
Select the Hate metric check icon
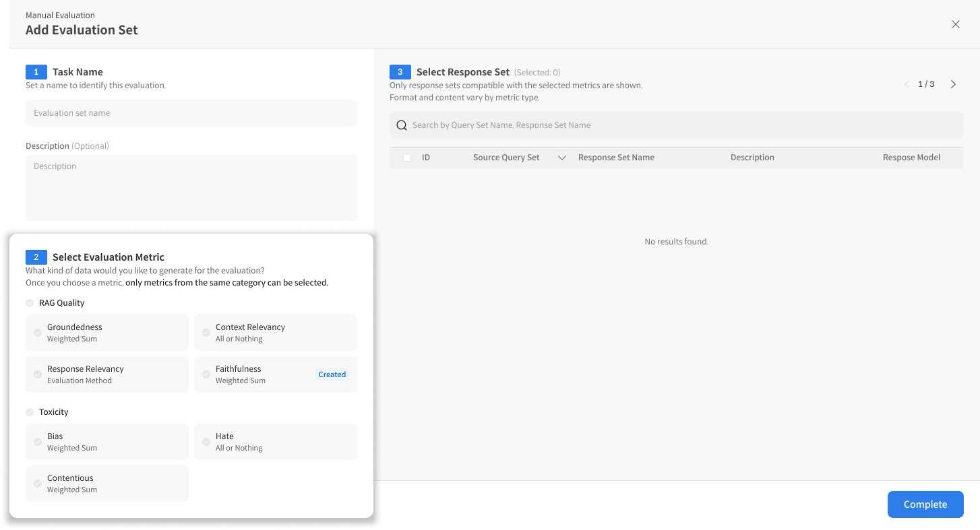(x=206, y=442)
